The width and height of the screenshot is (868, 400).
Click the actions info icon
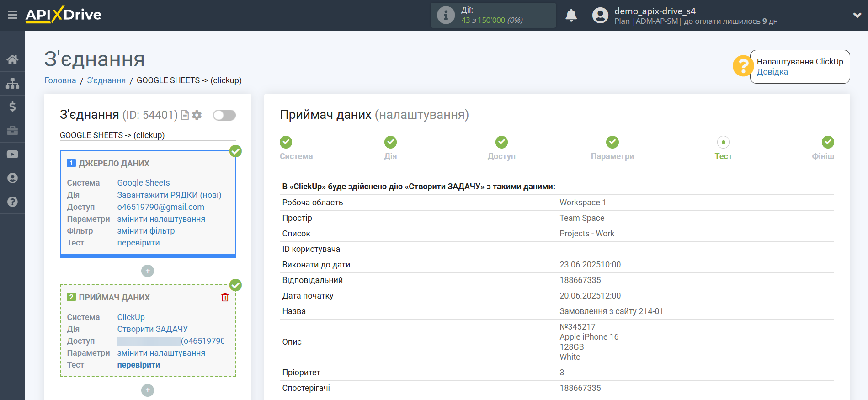tap(446, 15)
